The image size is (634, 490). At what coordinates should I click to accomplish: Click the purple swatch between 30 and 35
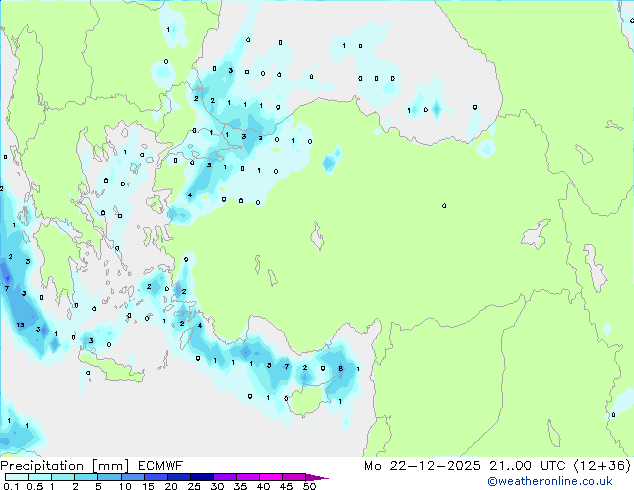coord(224,477)
